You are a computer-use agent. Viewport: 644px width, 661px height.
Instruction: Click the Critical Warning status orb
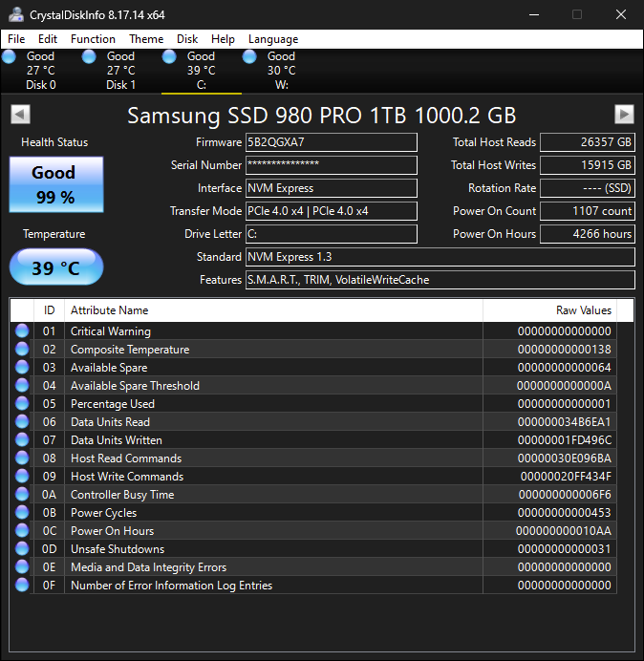(x=22, y=330)
